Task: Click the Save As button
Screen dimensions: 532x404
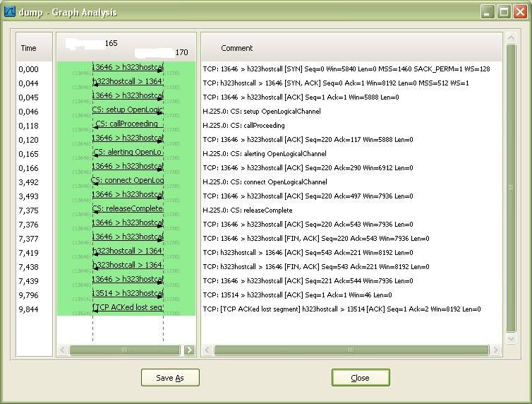Action: click(x=170, y=378)
